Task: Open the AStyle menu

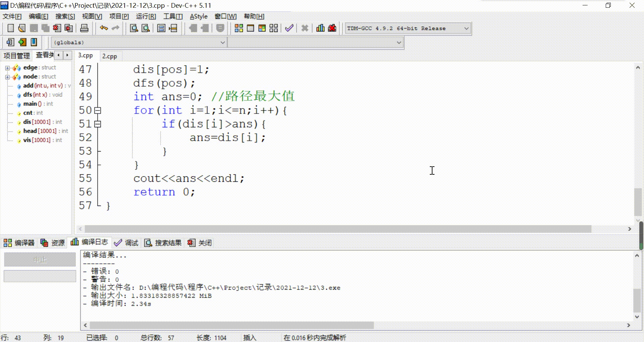Action: point(199,16)
